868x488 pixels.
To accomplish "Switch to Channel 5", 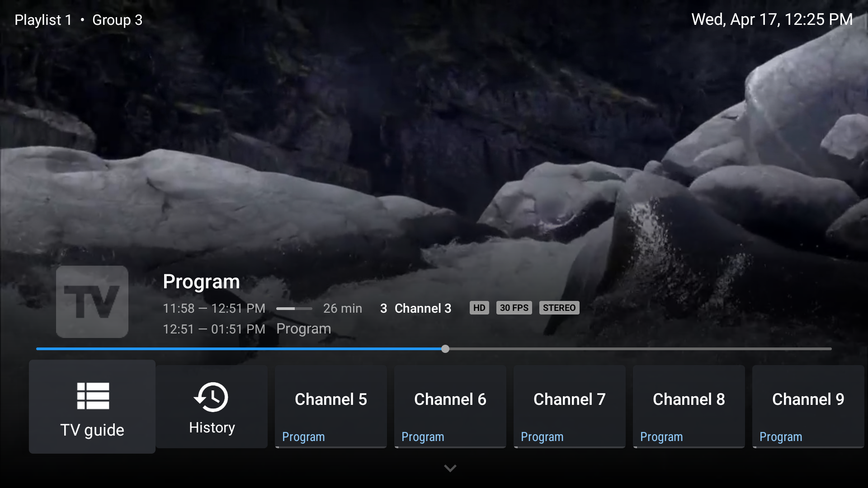I will [x=330, y=407].
